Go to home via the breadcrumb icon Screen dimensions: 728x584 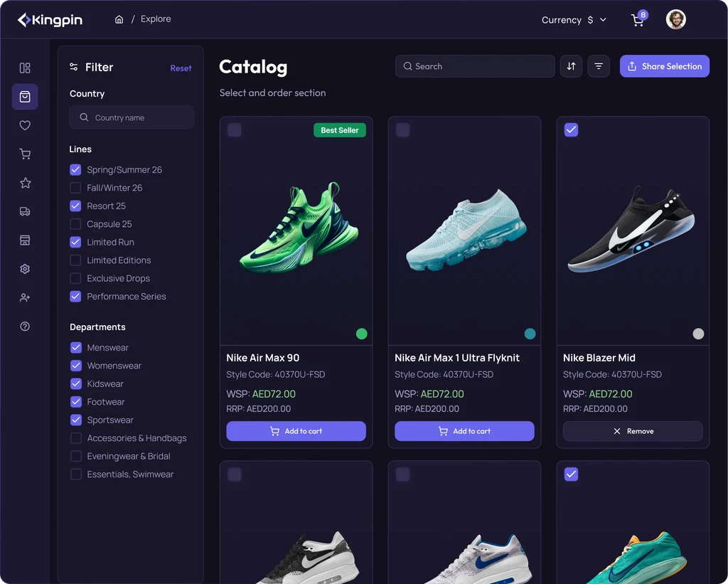click(x=119, y=19)
